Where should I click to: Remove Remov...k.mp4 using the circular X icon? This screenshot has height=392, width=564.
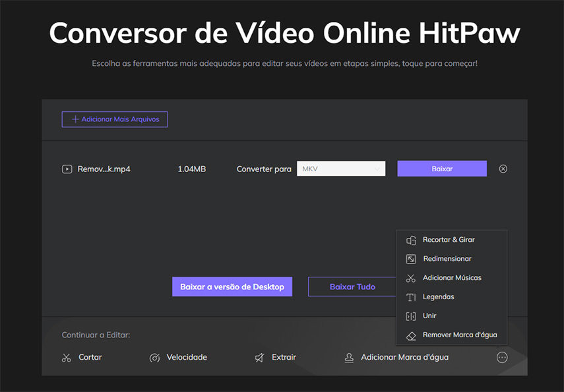click(503, 169)
